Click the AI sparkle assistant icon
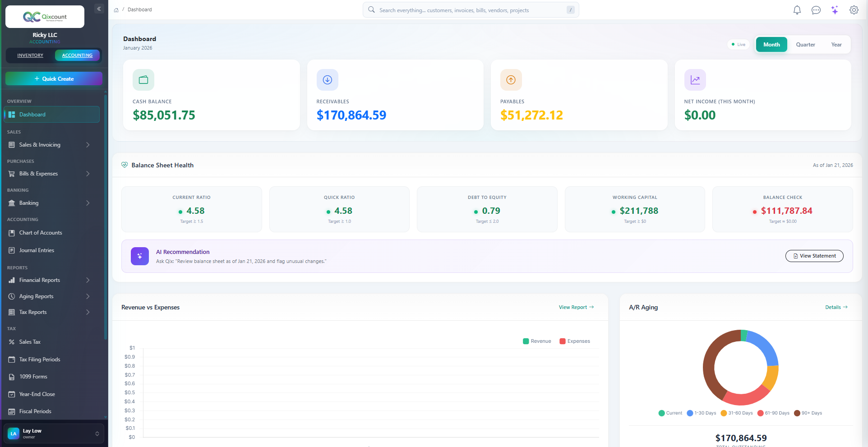Image resolution: width=868 pixels, height=447 pixels. [x=835, y=10]
